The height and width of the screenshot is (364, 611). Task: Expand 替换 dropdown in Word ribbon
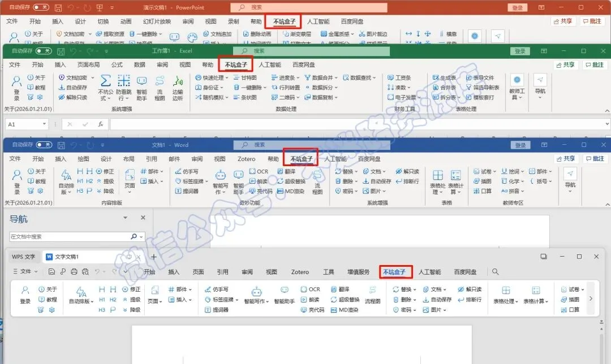[x=356, y=171]
